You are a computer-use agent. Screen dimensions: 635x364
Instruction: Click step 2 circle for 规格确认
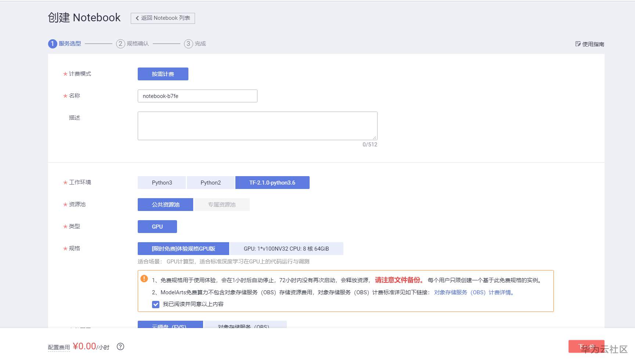[120, 44]
